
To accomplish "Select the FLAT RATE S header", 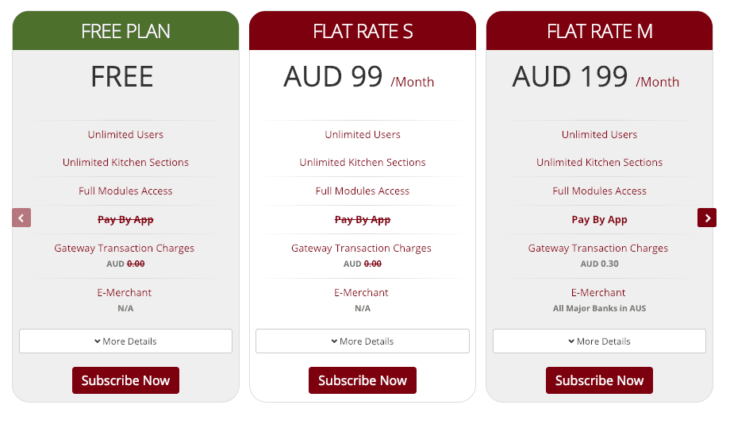I will tap(362, 31).
